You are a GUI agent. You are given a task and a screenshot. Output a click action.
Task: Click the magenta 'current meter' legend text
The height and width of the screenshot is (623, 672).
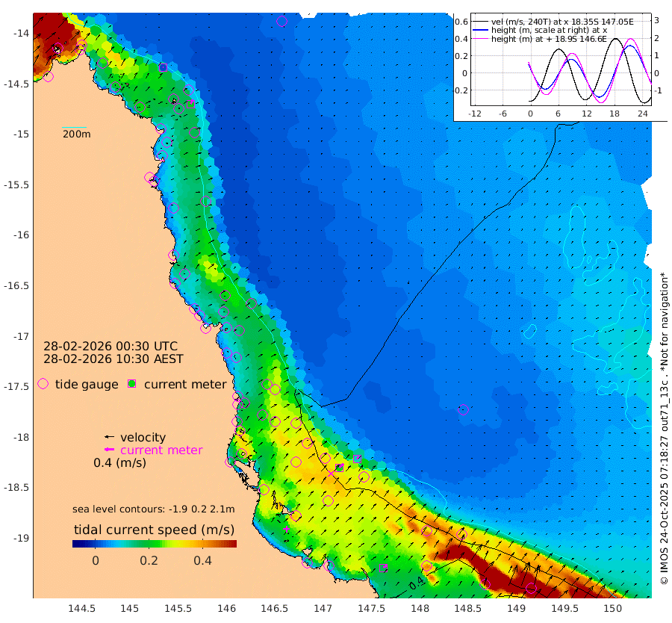161,450
